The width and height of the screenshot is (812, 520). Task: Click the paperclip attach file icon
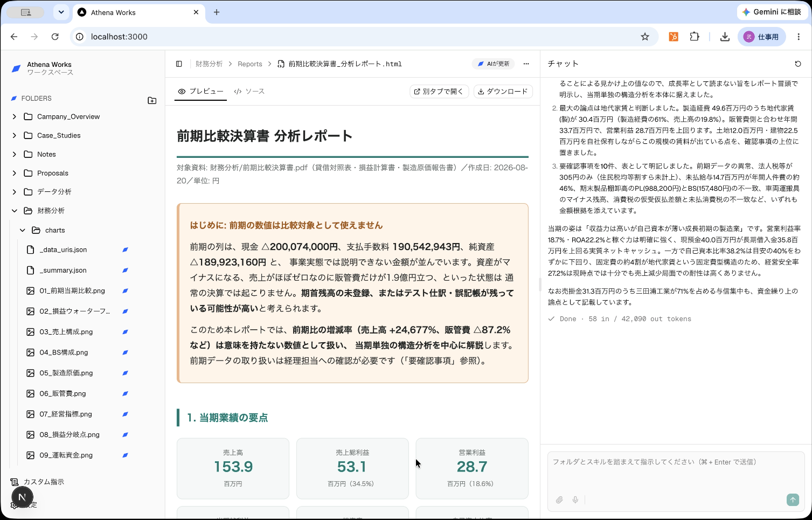559,500
